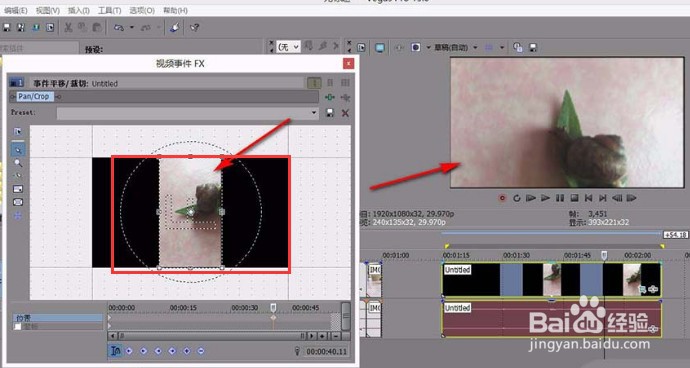Image resolution: width=690 pixels, height=368 pixels.
Task: Select the Normal Edit tool in Pan/Crop
Action: click(x=18, y=150)
